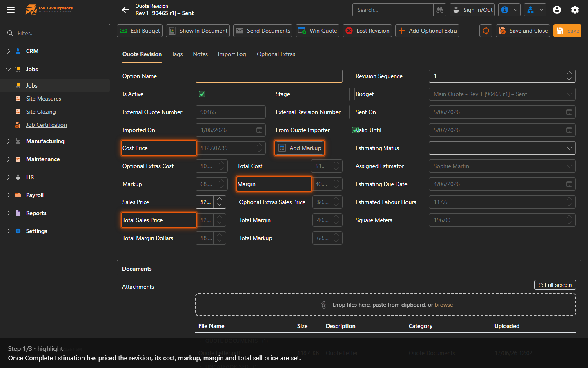Click the Add Markup button
The image size is (588, 368).
click(300, 148)
